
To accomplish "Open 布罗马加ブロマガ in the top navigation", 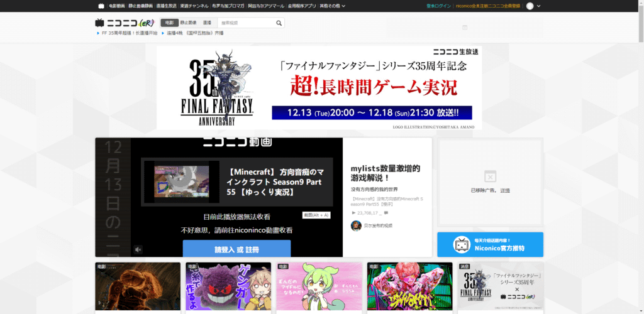I will coord(228,6).
